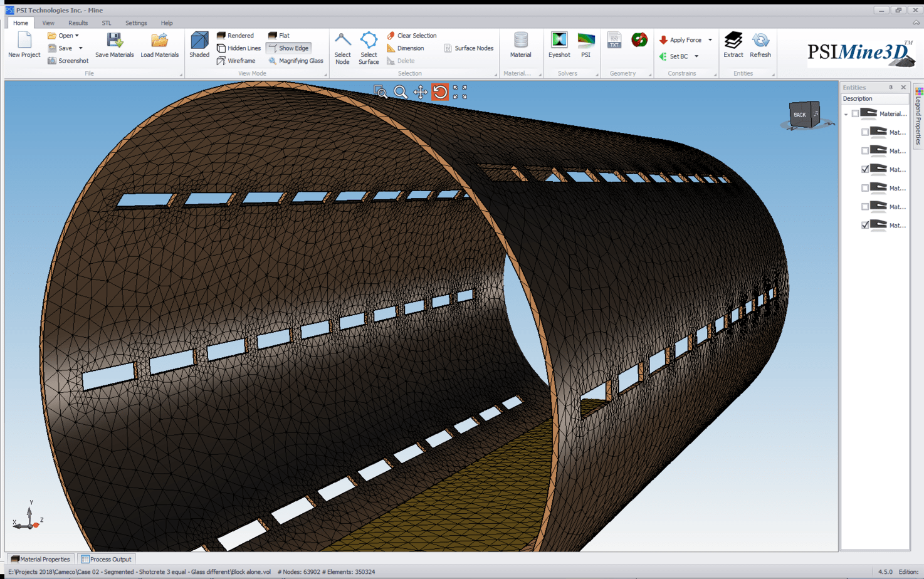Click the Extract entities icon
Viewport: 924px width, 579px height.
[x=733, y=45]
